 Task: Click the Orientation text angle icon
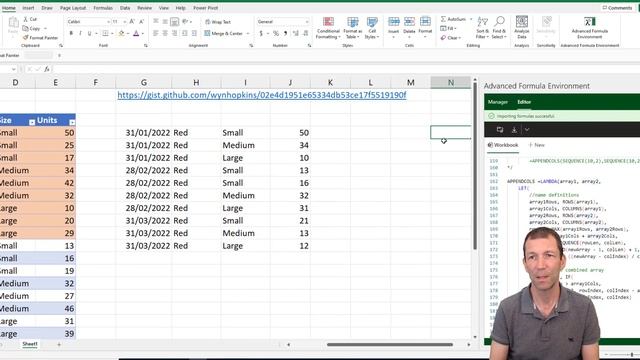click(x=185, y=22)
